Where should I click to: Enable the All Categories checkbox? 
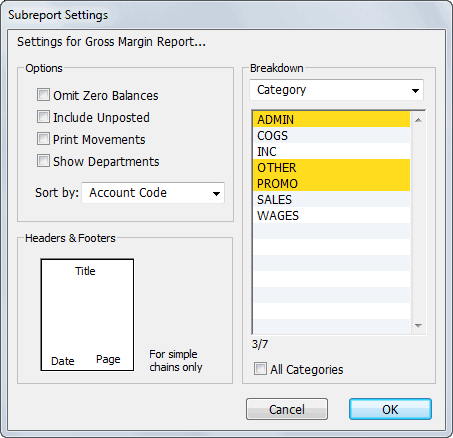pos(260,369)
